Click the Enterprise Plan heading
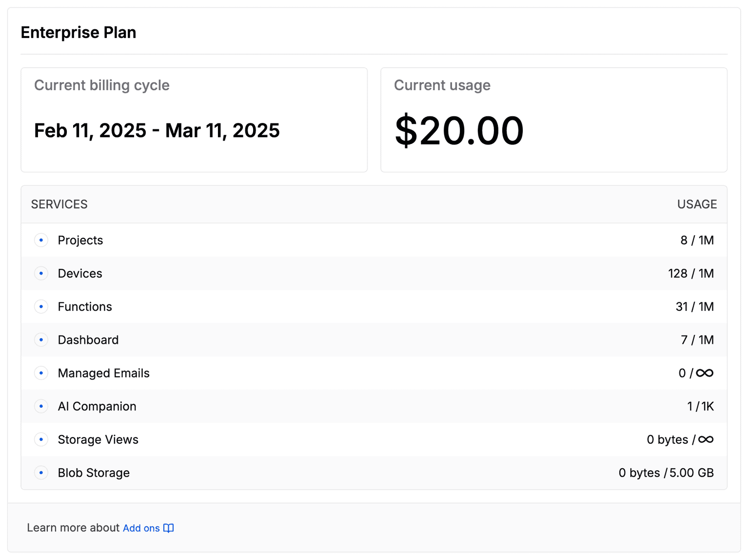The width and height of the screenshot is (749, 560). [x=79, y=32]
